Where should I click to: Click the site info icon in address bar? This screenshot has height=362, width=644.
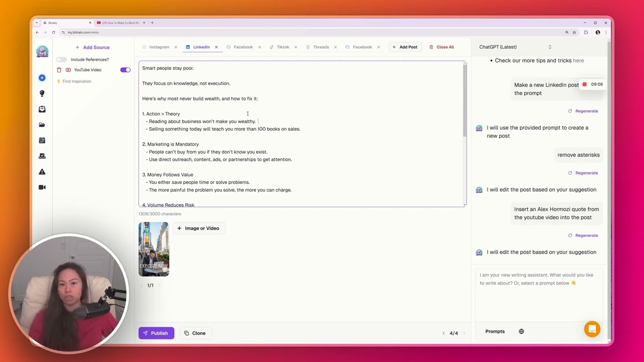pyautogui.click(x=63, y=32)
